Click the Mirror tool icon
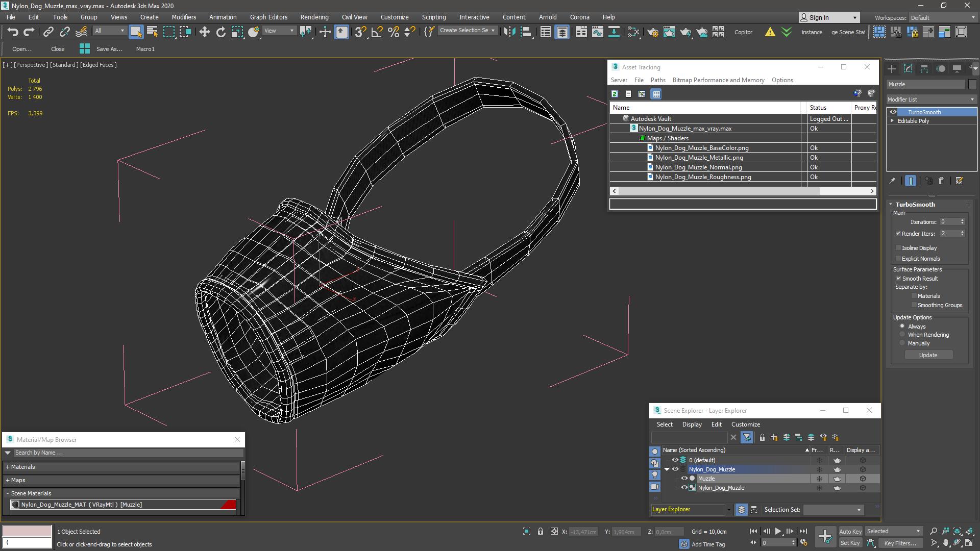Image resolution: width=980 pixels, height=551 pixels. tap(509, 32)
